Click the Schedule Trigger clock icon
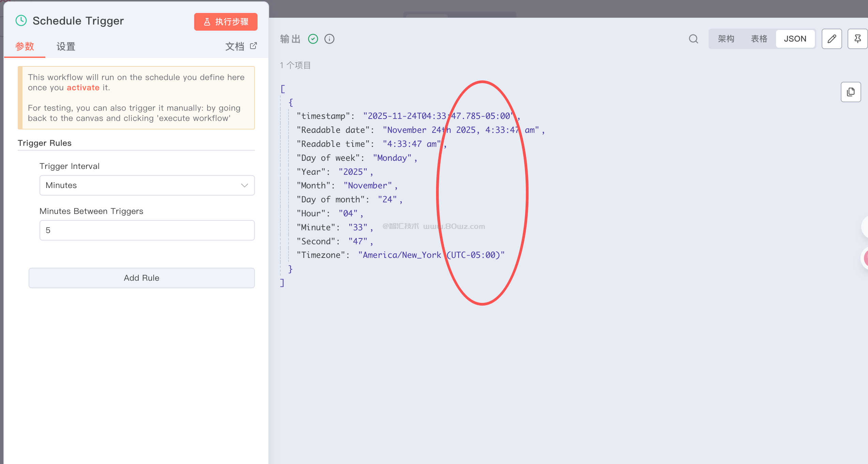 tap(21, 21)
